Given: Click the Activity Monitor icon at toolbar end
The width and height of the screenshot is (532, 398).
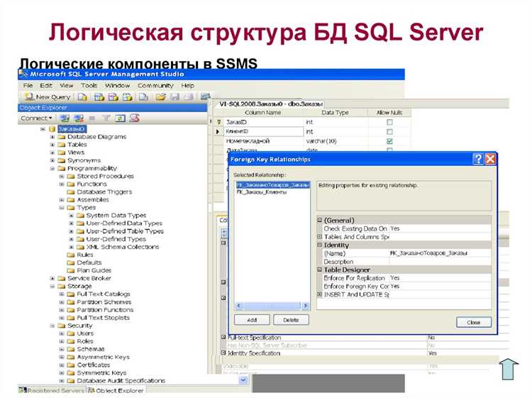Looking at the screenshot, I should coord(205,96).
